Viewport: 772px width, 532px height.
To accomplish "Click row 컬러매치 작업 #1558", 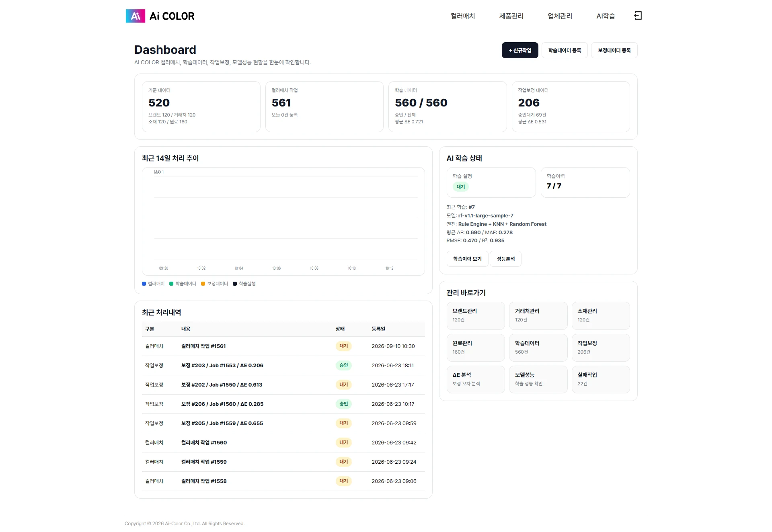I will [283, 481].
